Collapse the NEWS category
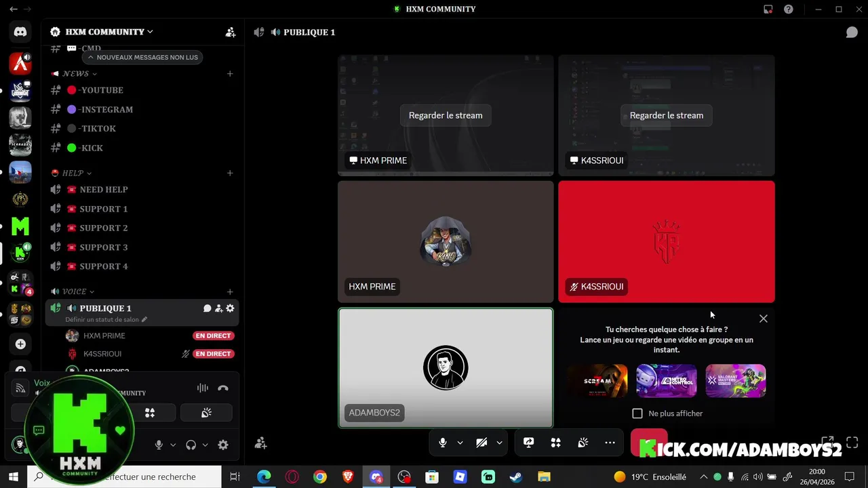 click(75, 73)
